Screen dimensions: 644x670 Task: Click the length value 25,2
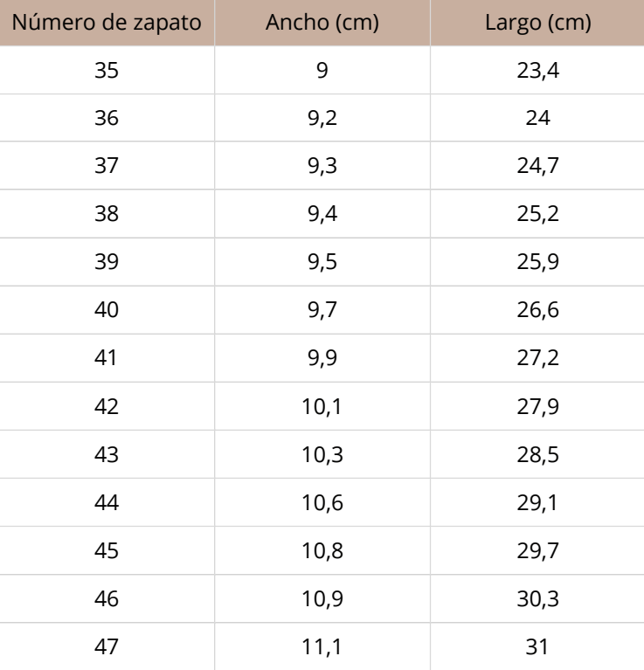537,214
